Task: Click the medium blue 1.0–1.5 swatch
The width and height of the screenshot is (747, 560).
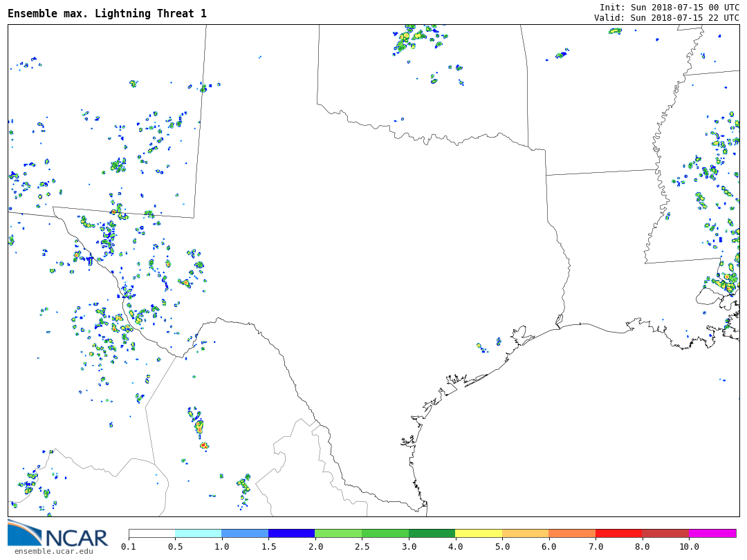Action: coord(245,534)
